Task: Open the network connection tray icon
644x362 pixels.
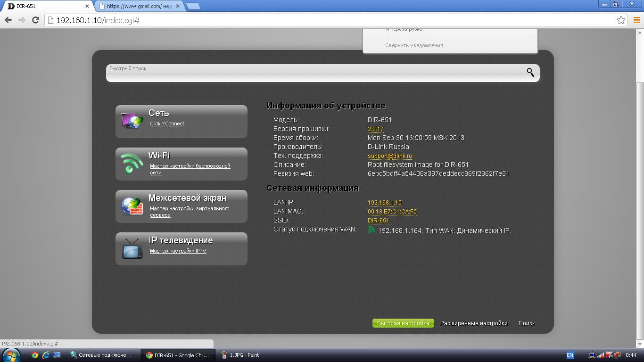Action: [592, 355]
